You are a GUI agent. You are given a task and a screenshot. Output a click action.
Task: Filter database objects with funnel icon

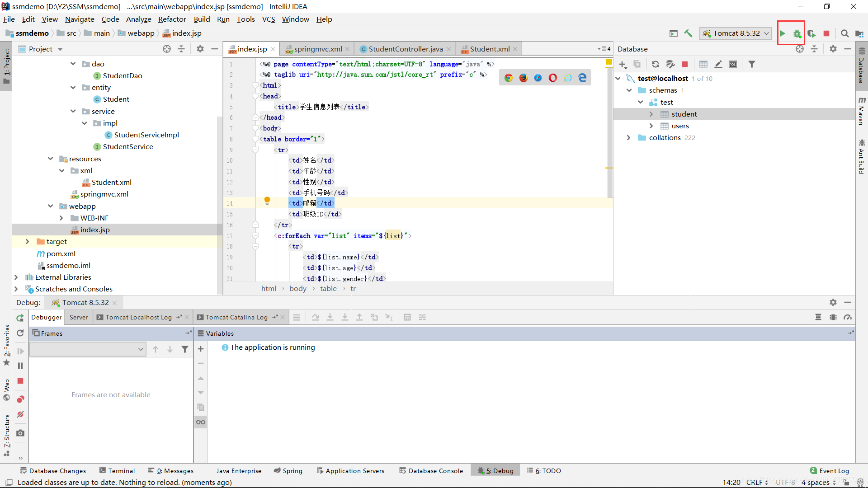coord(751,64)
